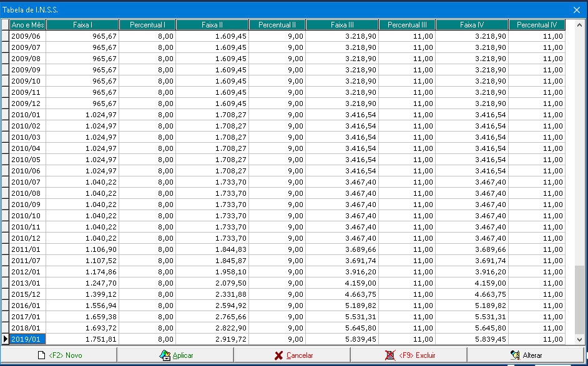Select the 2013/01 date cell
This screenshot has width=588, height=366.
pyautogui.click(x=27, y=283)
